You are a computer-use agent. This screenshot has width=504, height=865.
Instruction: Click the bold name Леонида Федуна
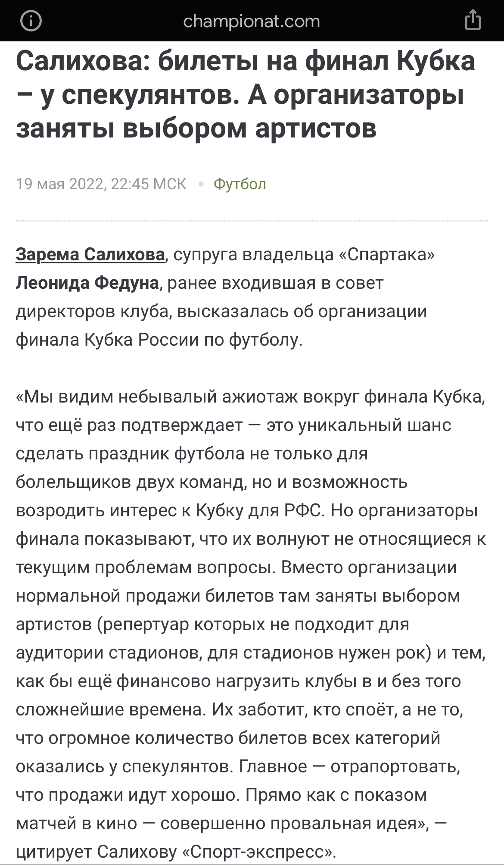click(87, 283)
